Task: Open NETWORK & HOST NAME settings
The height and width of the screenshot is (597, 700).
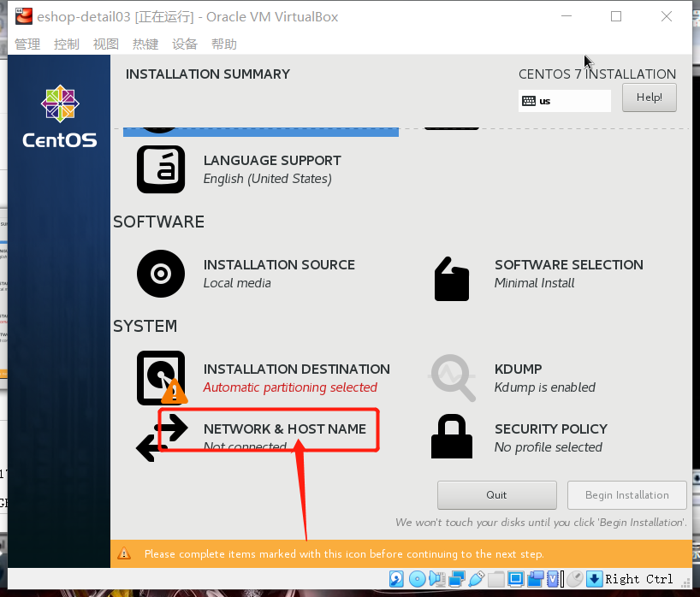Action: tap(284, 429)
